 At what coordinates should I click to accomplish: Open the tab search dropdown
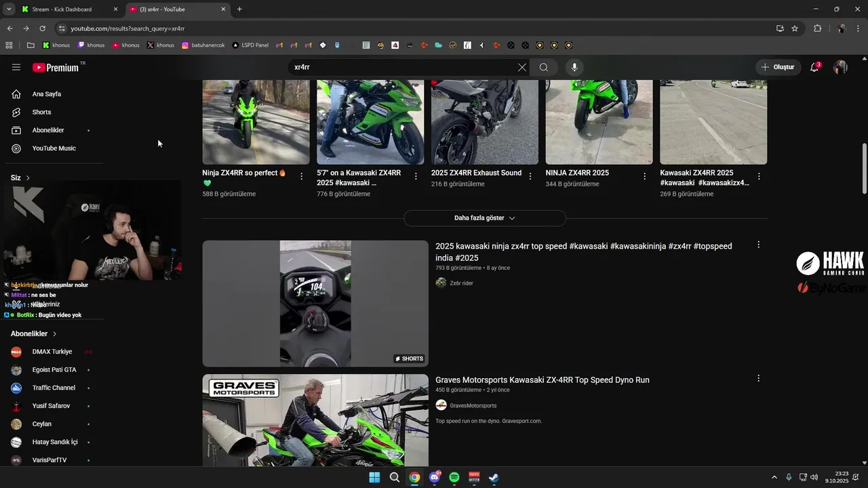click(x=9, y=9)
